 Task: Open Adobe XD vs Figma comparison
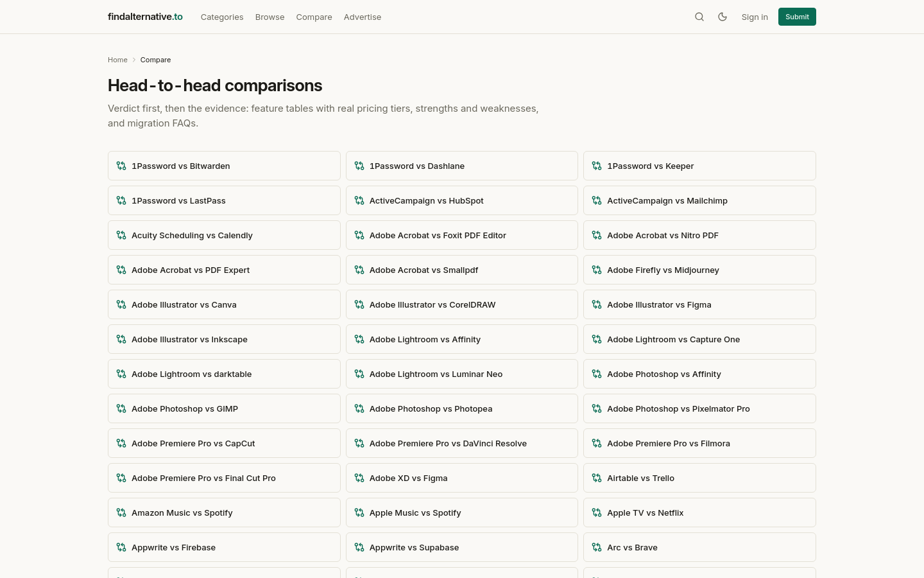462,478
